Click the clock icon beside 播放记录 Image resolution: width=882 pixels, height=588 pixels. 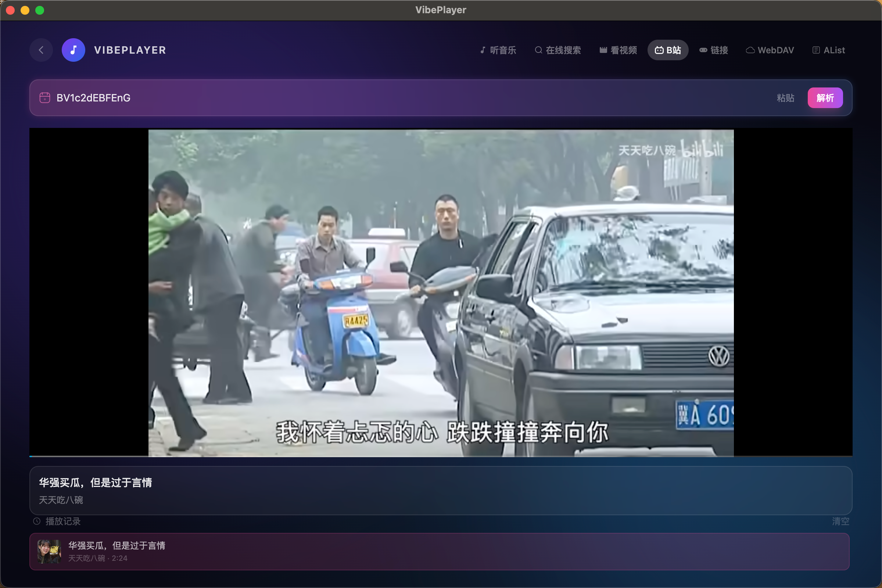tap(36, 521)
